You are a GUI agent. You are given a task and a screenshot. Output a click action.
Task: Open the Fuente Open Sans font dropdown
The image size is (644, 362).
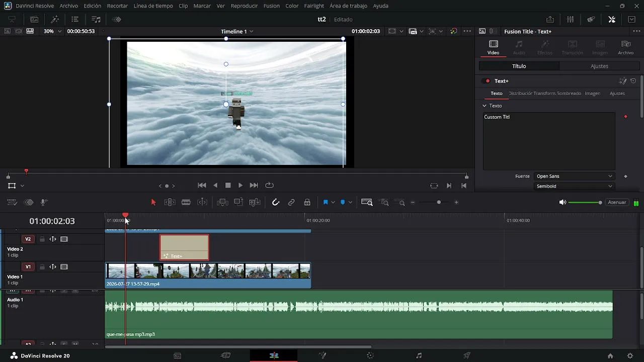[x=575, y=176]
